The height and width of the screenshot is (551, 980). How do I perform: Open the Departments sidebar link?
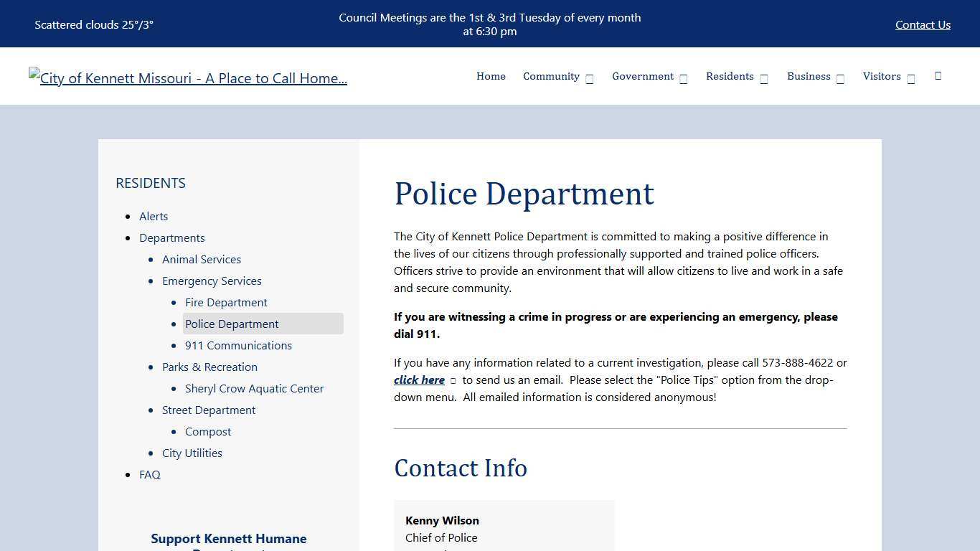[x=172, y=237]
